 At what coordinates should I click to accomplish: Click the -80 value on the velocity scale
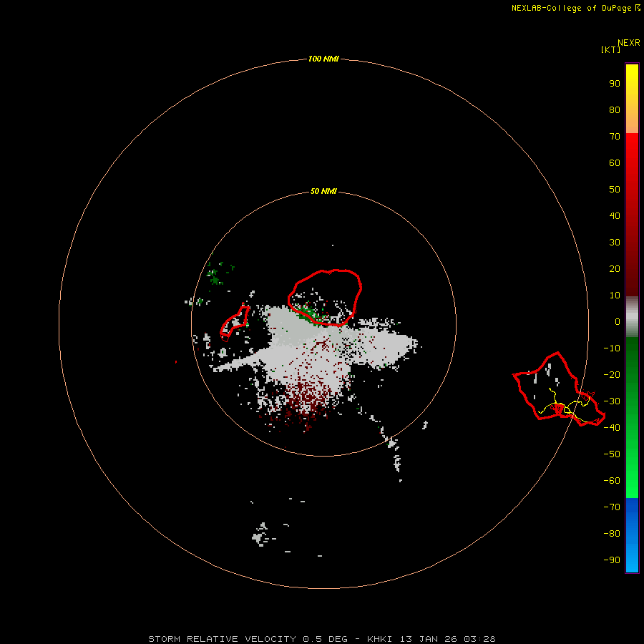(x=612, y=534)
